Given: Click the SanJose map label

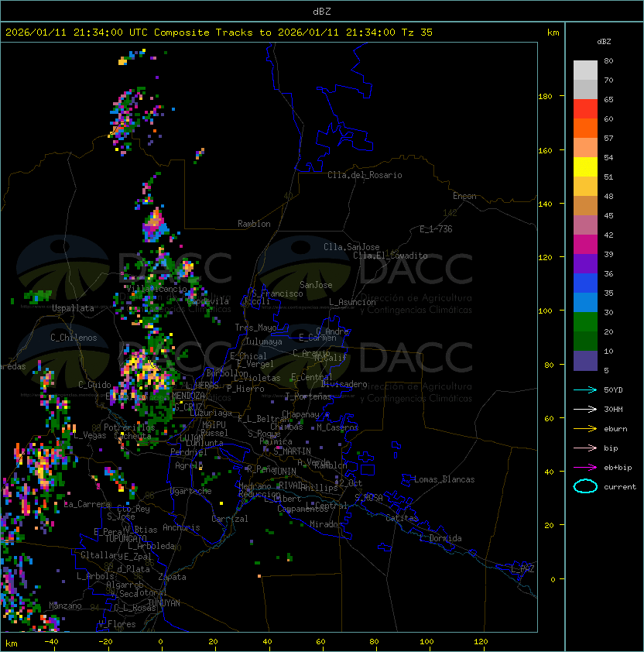Looking at the screenshot, I should tap(316, 285).
